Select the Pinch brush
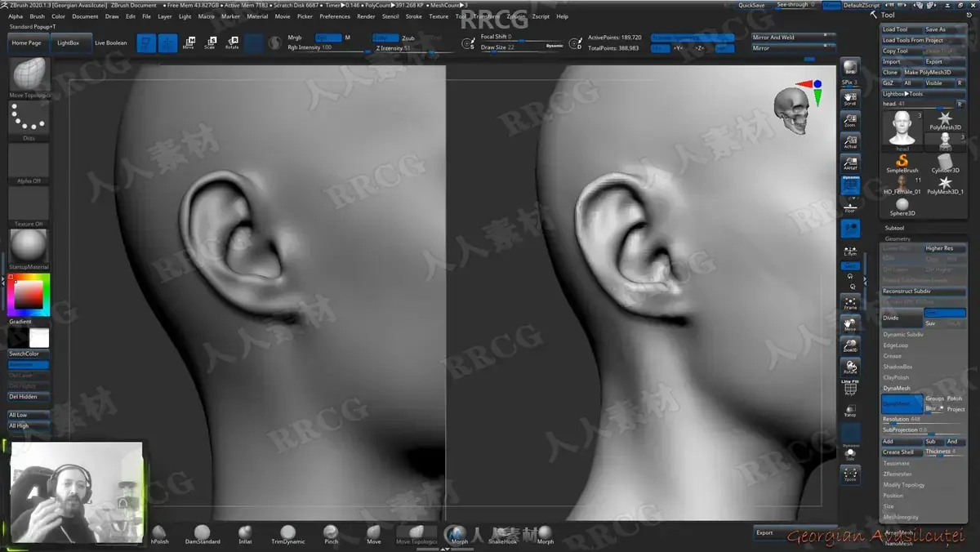The width and height of the screenshot is (980, 552). pyautogui.click(x=331, y=535)
